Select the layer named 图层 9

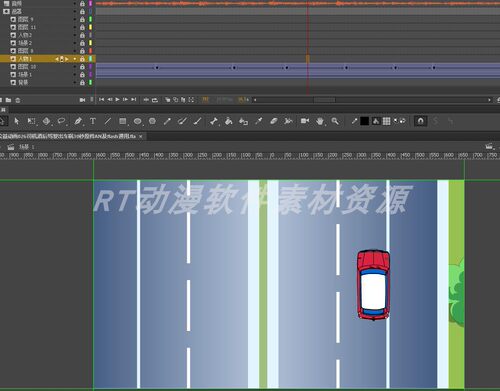click(25, 19)
